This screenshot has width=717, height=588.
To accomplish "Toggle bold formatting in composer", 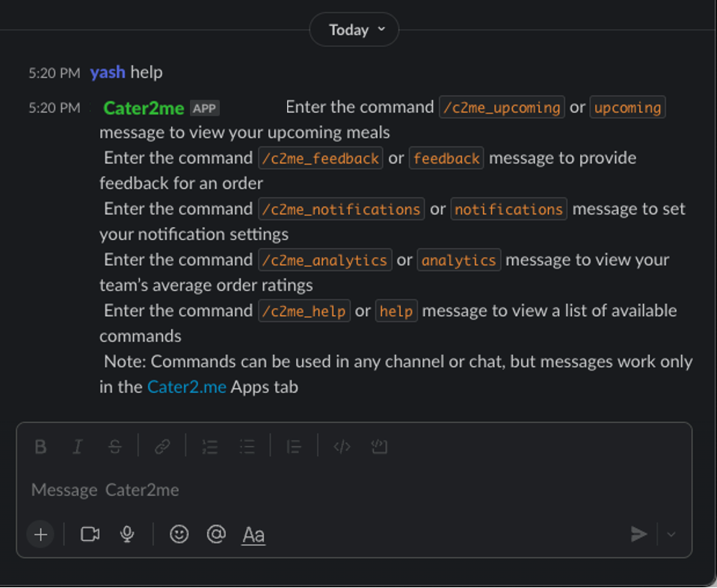I will pyautogui.click(x=40, y=446).
